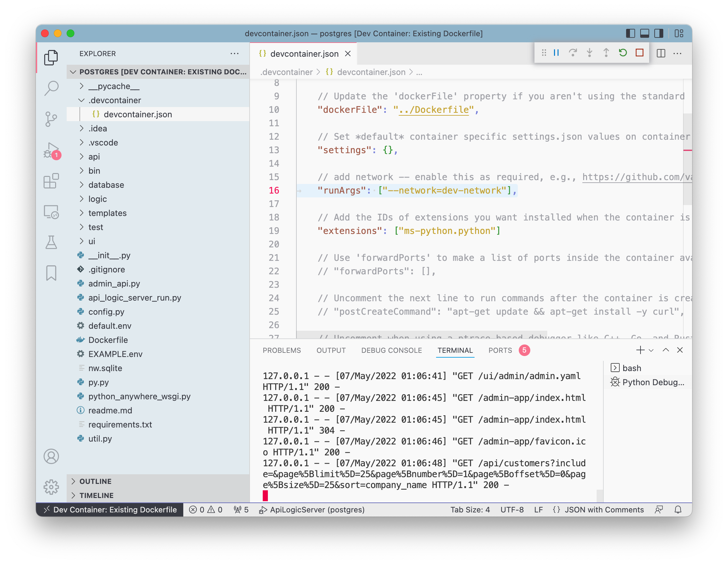Select the Python Debug terminal instance
728x564 pixels.
648,382
